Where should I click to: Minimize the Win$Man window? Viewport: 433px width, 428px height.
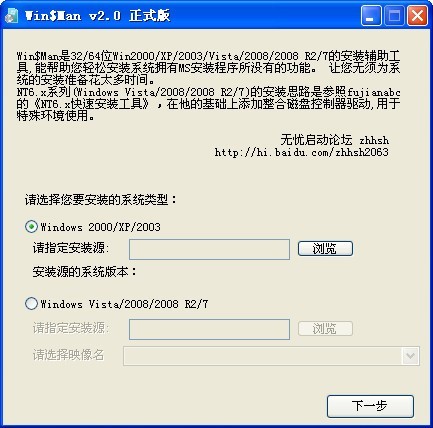371,16
